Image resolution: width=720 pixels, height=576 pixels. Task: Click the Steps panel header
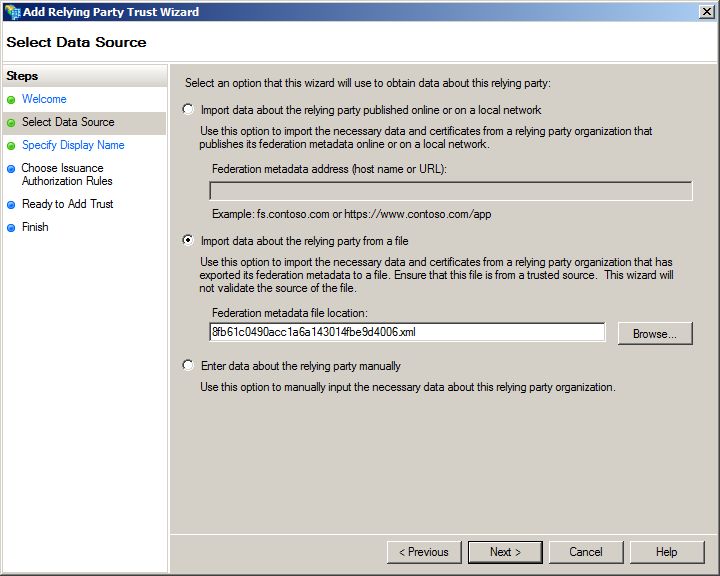click(84, 76)
